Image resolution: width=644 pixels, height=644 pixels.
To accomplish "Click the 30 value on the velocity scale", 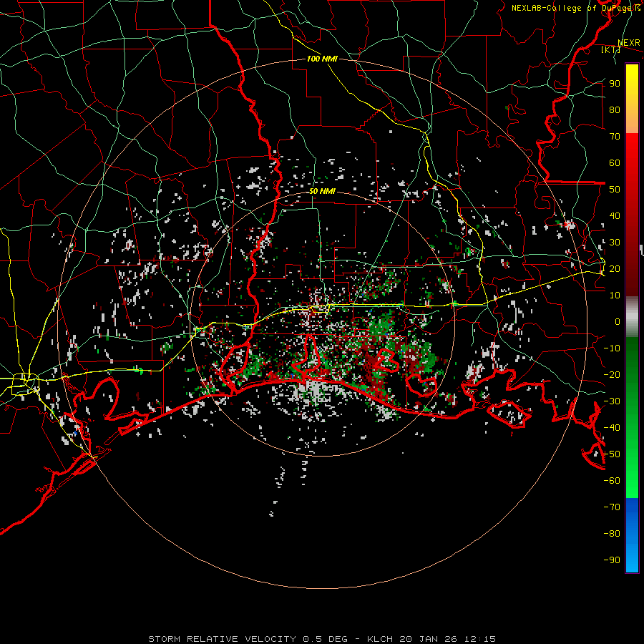I will [x=615, y=243].
